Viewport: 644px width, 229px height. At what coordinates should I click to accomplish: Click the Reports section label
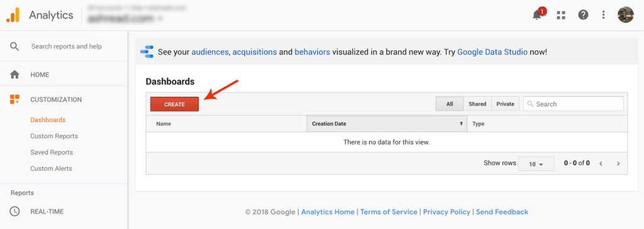coord(22,193)
